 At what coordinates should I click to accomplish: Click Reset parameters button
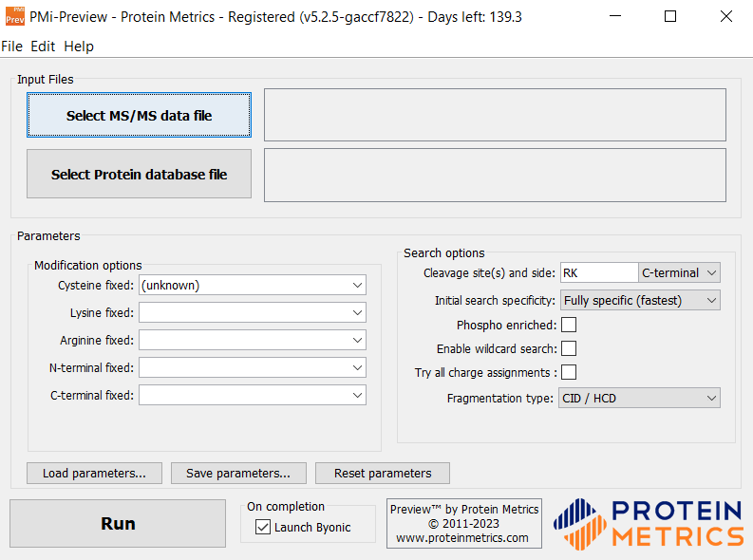(x=383, y=473)
